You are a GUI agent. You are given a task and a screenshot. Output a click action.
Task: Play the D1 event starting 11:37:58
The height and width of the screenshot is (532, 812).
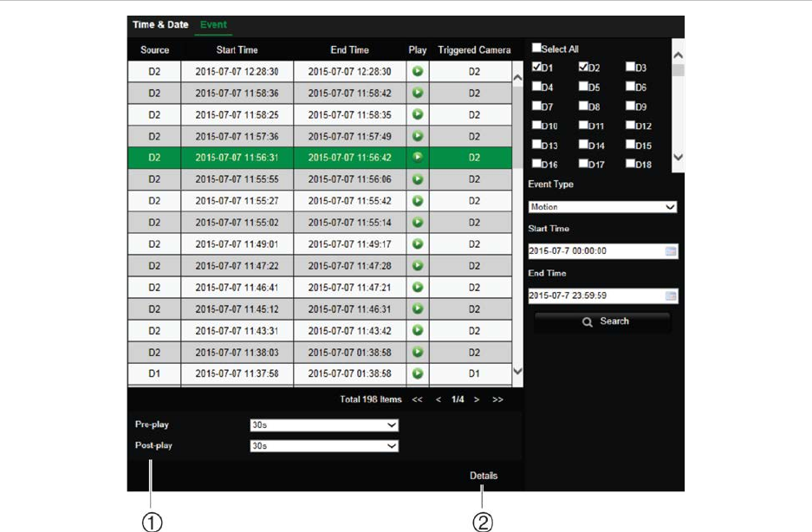(418, 373)
